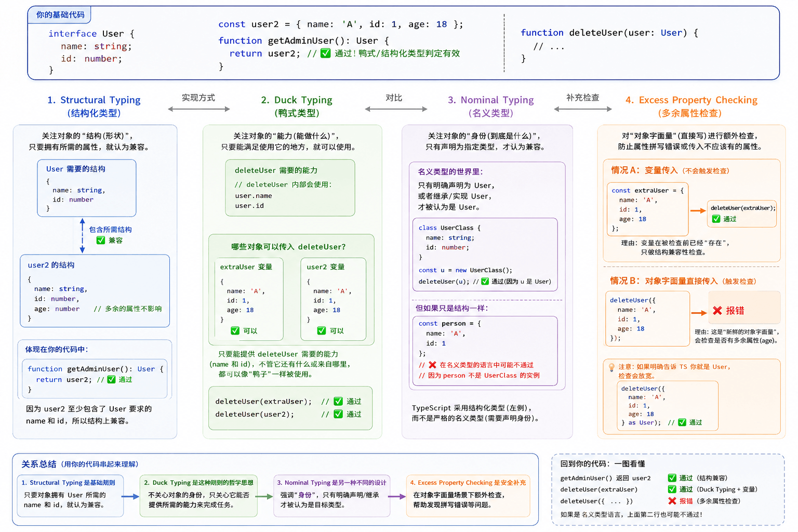Click the check on Duck Typing's "deleteUser(extraUser);" line

[x=338, y=401]
